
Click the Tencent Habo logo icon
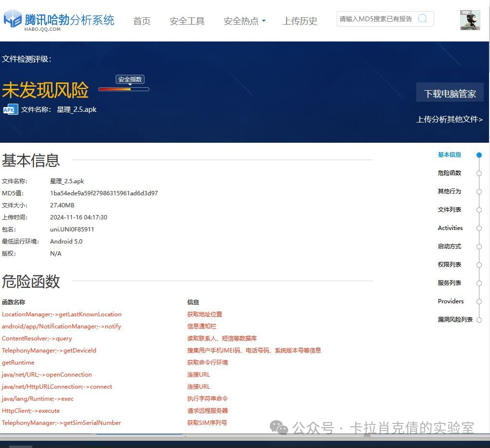[13, 19]
